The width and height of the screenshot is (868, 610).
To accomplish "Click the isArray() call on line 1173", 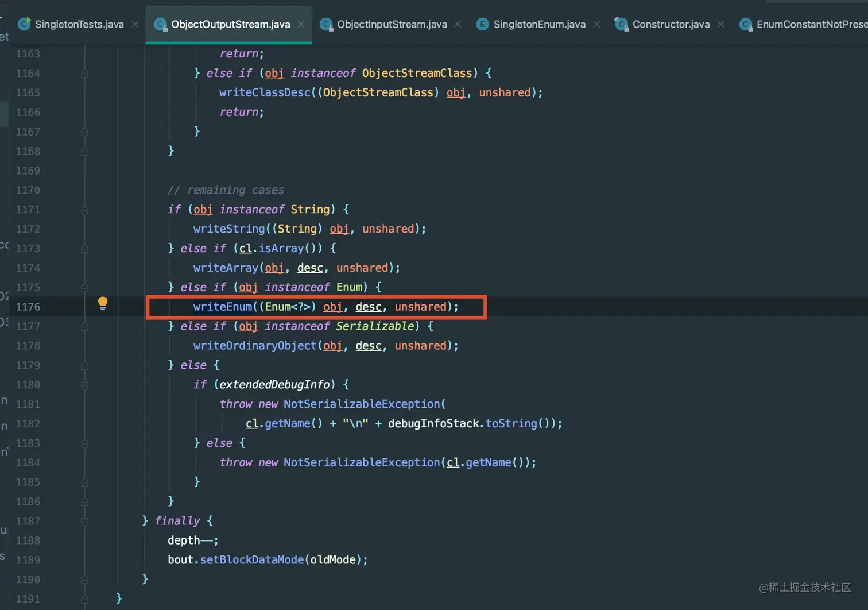I will (290, 248).
